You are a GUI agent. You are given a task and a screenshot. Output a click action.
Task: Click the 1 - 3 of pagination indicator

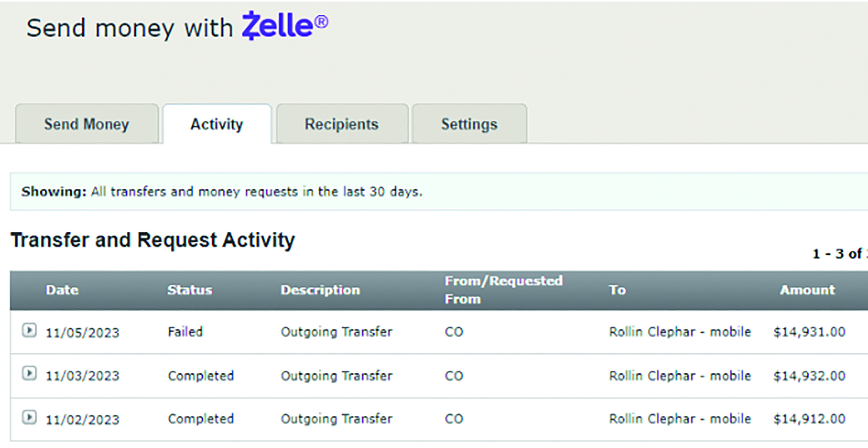(837, 254)
